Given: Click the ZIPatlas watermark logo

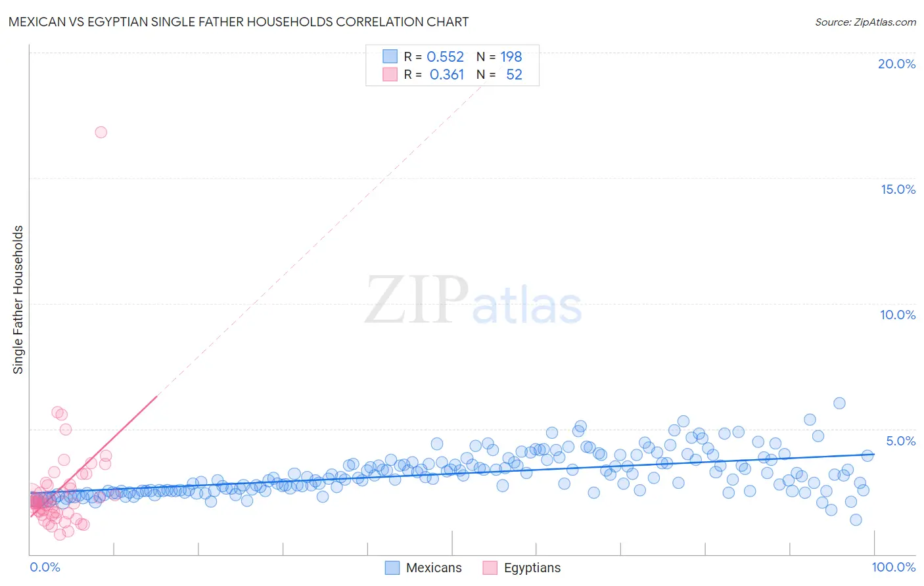Looking at the screenshot, I should click(473, 302).
